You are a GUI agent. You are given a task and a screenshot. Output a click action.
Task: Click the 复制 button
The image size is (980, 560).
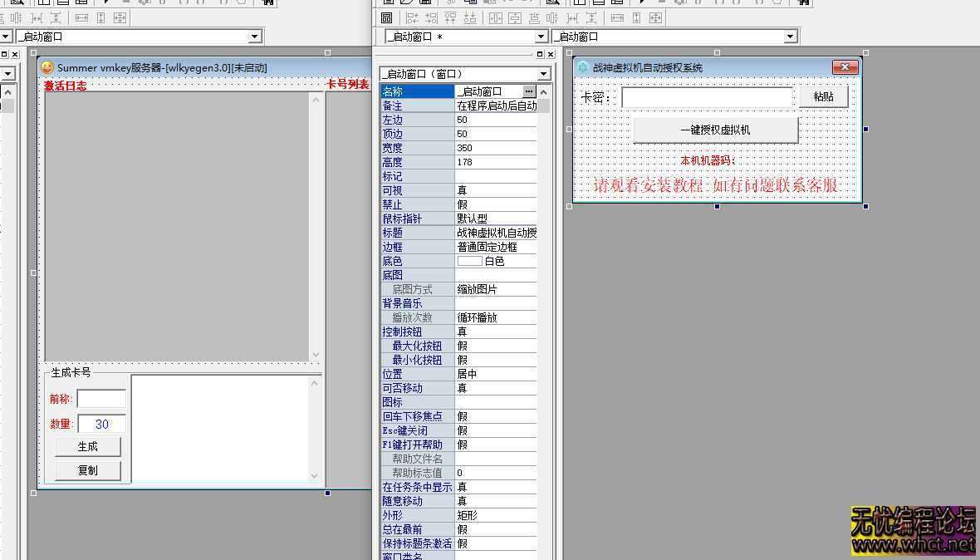[87, 470]
